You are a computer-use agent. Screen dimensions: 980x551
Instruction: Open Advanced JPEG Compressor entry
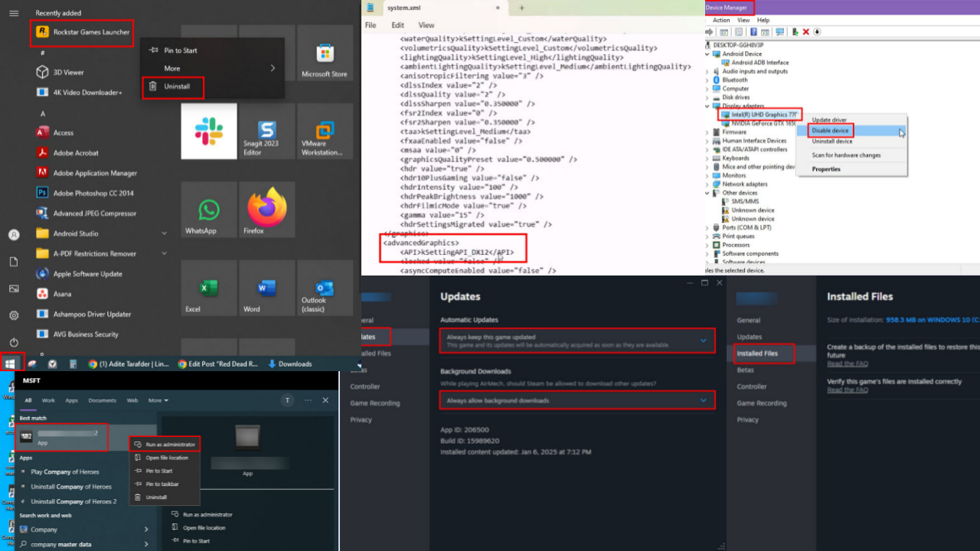pos(94,214)
